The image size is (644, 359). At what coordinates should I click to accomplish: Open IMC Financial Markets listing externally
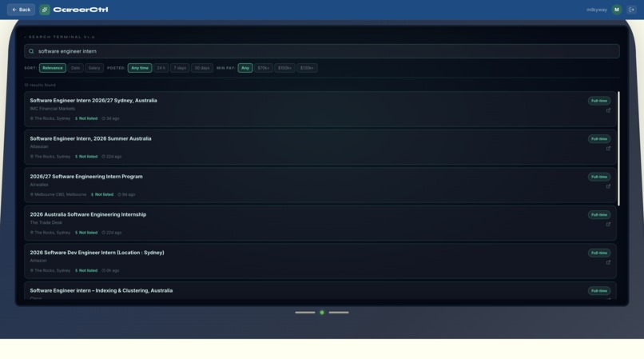608,110
